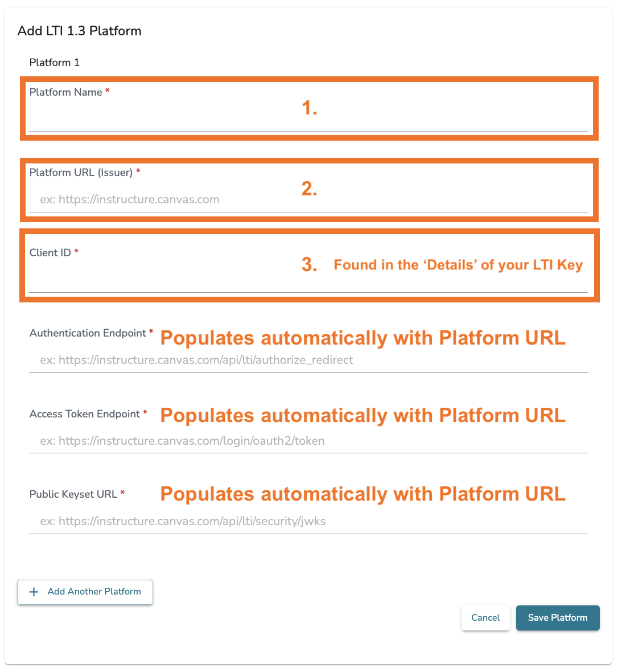Click the 'Client ID' label text
The height and width of the screenshot is (672, 618).
[50, 253]
